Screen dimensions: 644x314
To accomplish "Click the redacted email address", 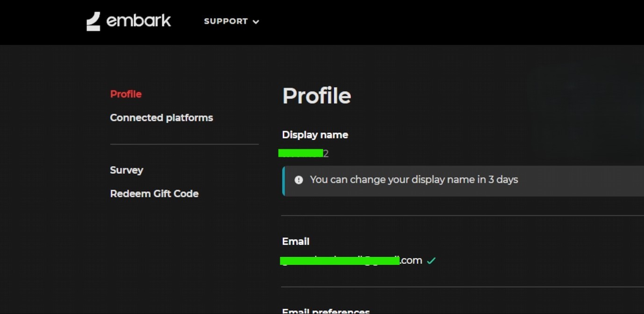I will pos(351,261).
